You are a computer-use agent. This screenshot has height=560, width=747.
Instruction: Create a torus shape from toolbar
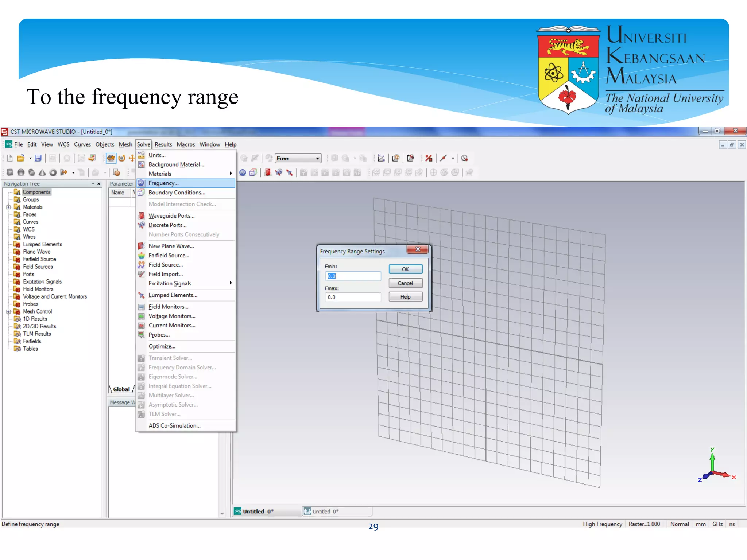(x=53, y=172)
